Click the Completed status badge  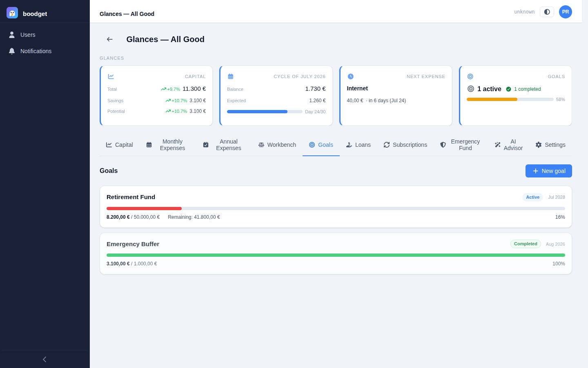tap(526, 244)
